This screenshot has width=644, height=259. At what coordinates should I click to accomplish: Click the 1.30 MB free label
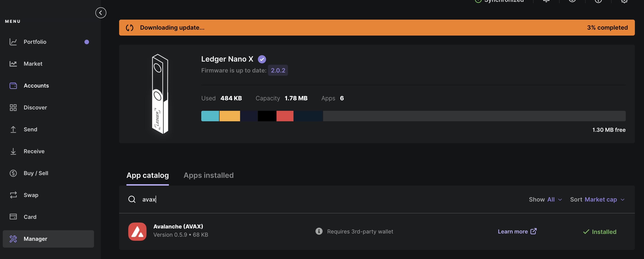coord(609,130)
